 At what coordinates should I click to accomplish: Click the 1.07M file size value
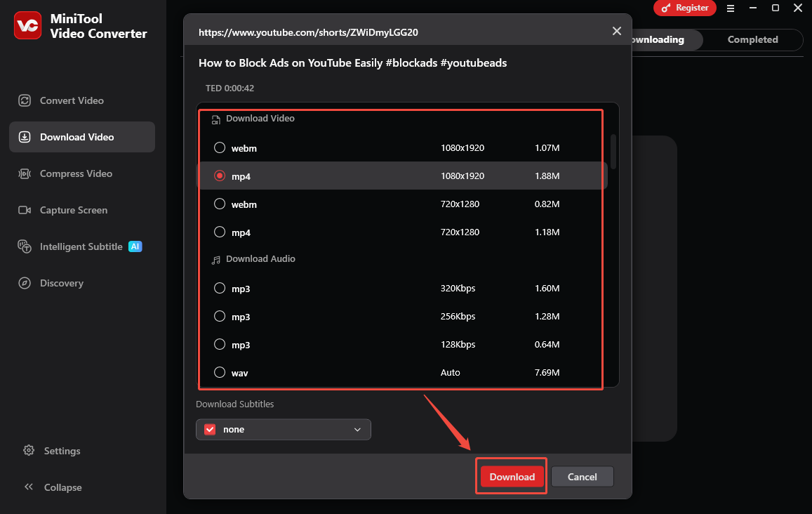coord(547,147)
